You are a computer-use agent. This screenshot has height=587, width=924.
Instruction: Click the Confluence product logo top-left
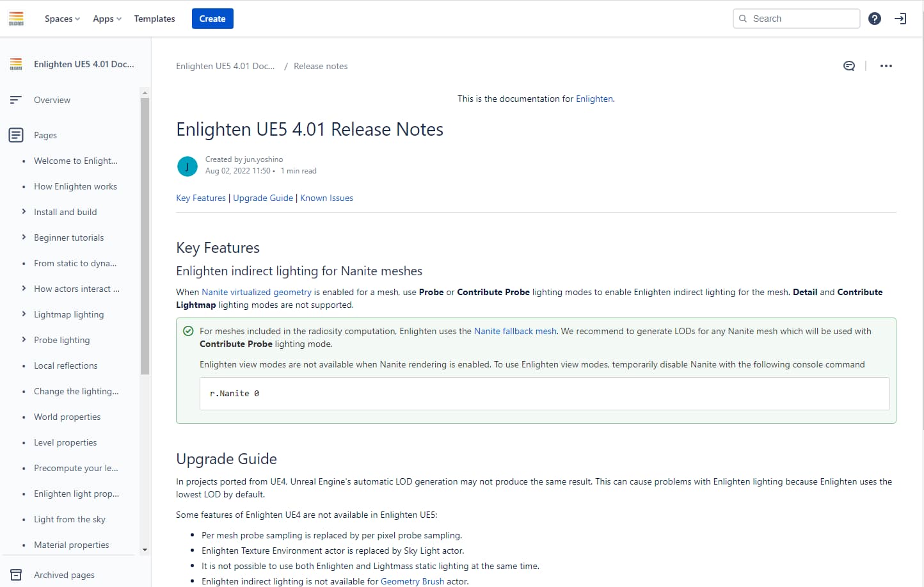click(15, 18)
